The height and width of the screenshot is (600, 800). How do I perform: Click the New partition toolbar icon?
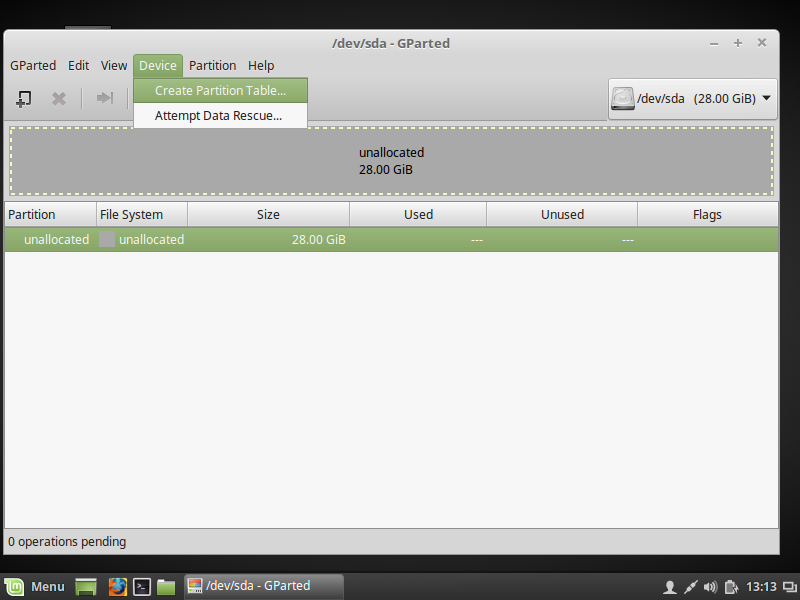click(x=23, y=98)
